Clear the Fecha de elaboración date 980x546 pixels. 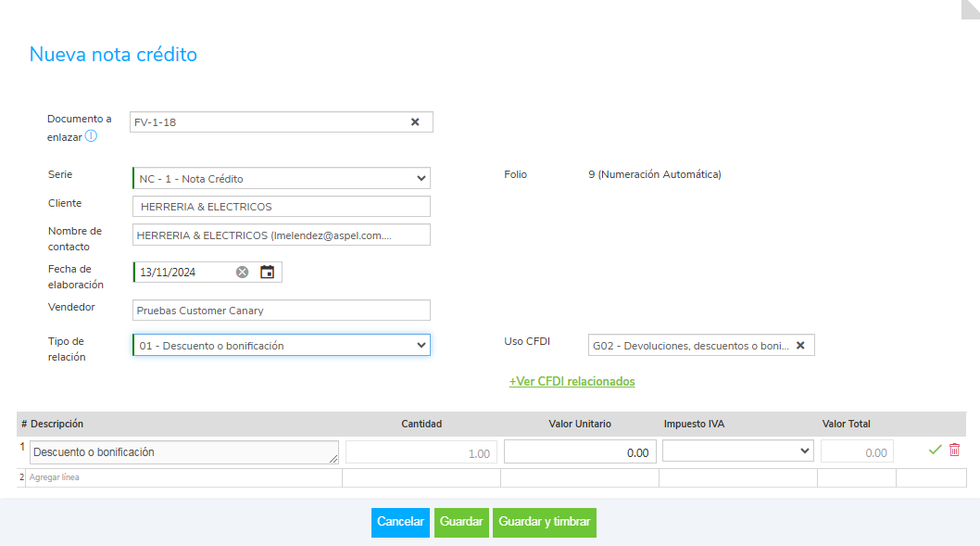[242, 272]
